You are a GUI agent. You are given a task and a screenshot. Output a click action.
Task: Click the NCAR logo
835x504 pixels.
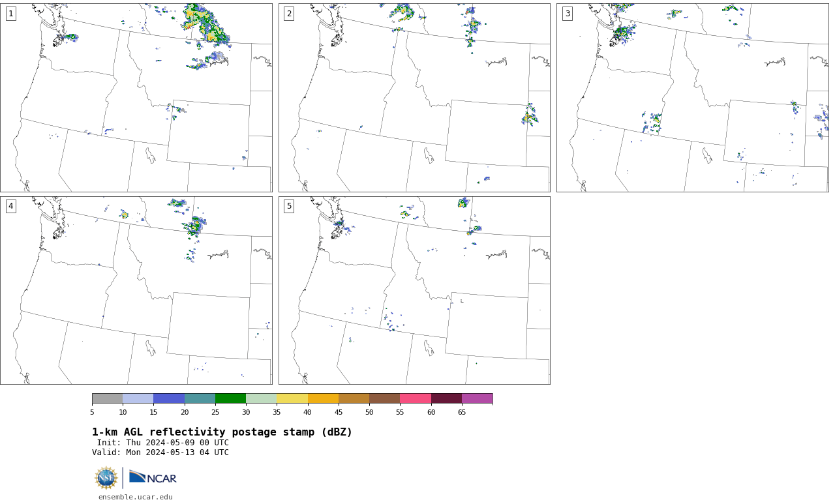(x=153, y=477)
